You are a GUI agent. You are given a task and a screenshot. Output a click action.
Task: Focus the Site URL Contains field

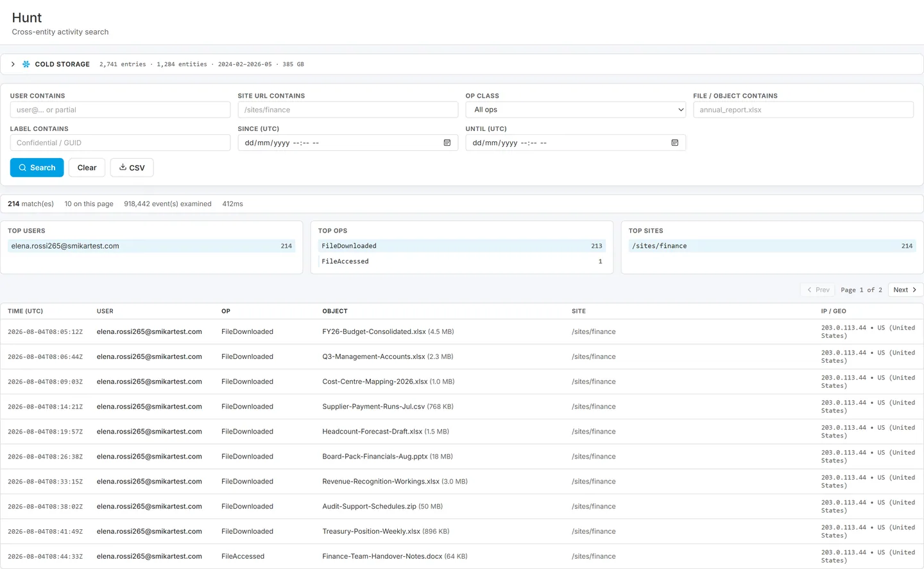pyautogui.click(x=348, y=110)
